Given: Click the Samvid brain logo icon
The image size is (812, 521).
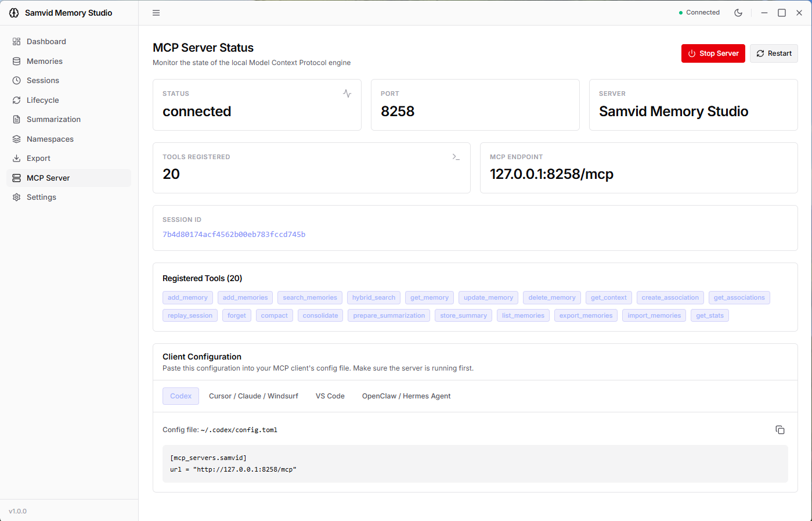Looking at the screenshot, I should pyautogui.click(x=14, y=13).
